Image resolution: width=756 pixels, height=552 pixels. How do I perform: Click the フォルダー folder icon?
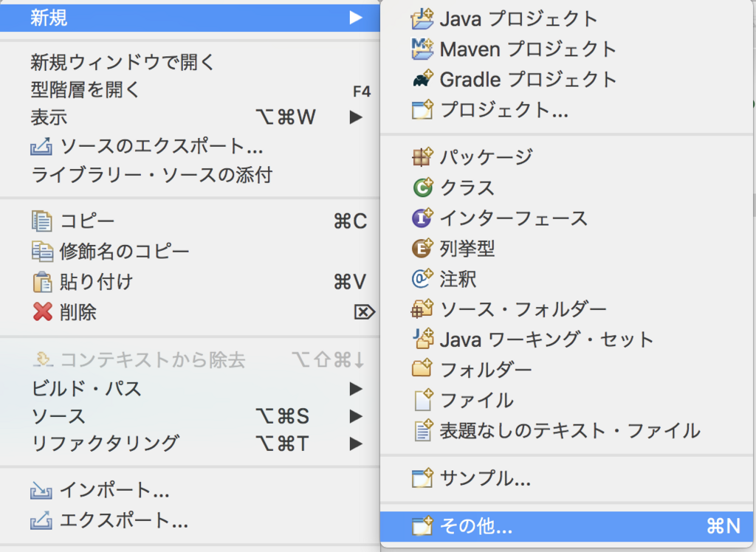pos(422,369)
